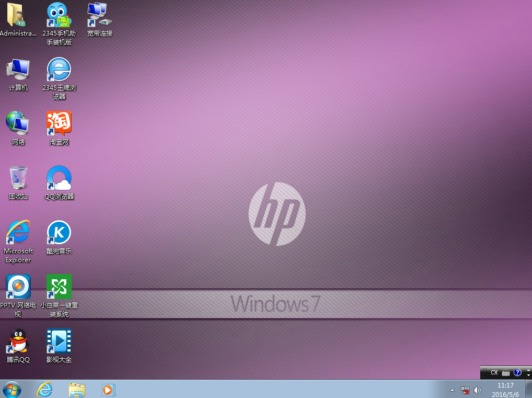Open Windows Explorer folder in taskbar
Screen dimensions: 532x398
click(x=77, y=390)
